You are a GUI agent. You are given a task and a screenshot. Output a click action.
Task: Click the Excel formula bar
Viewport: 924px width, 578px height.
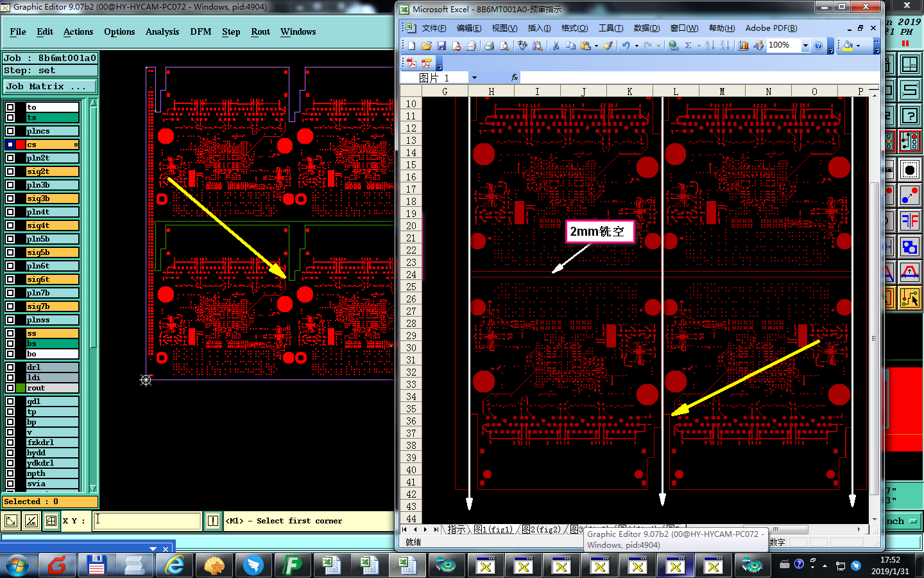click(x=698, y=78)
